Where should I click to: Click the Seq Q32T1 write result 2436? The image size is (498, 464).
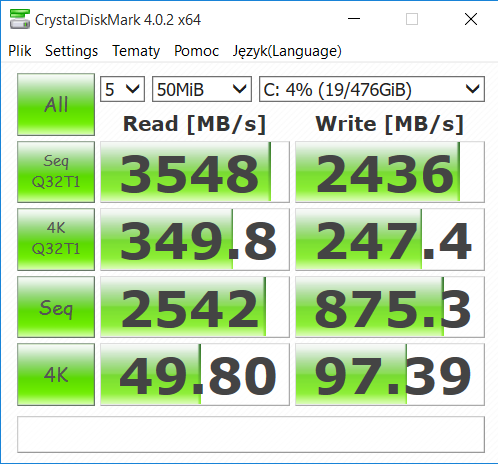[390, 172]
